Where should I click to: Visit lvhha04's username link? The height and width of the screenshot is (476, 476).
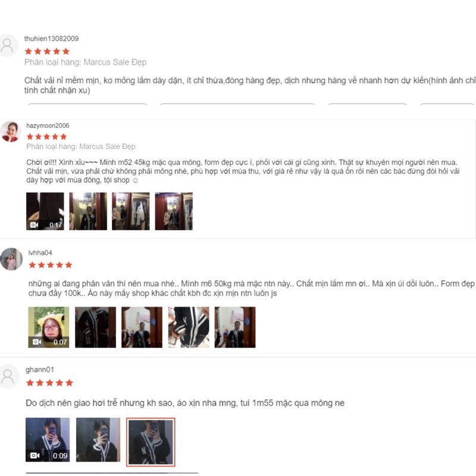[40, 252]
